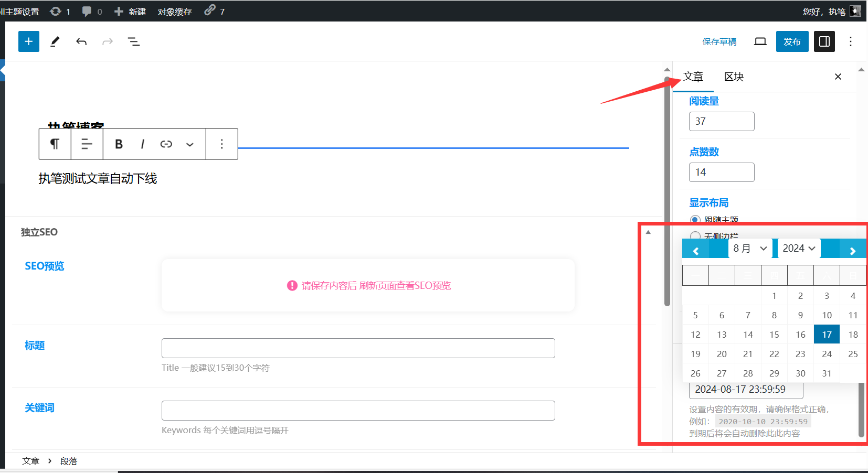Switch to the 文章 sidebar tab
This screenshot has width=868, height=473.
click(693, 77)
